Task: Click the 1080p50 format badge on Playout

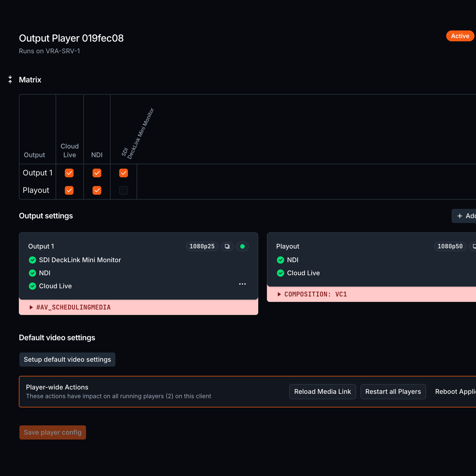Action: (x=450, y=246)
